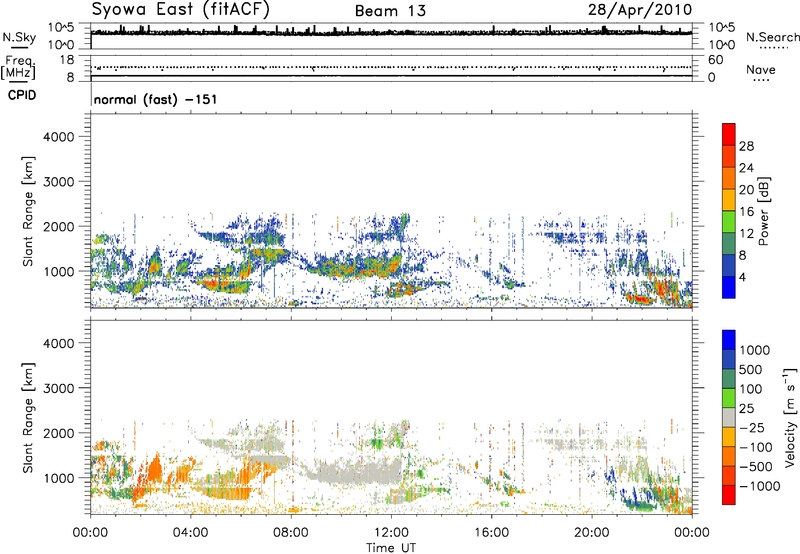The image size is (800, 554).
Task: Pick the top blue segment of the velocity colorbar
Action: (x=729, y=340)
